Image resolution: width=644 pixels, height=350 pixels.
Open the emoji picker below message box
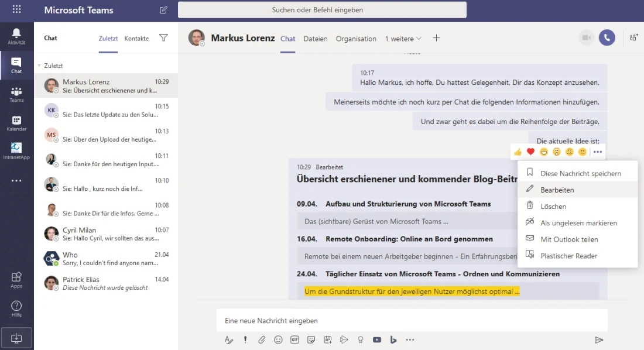tap(278, 340)
